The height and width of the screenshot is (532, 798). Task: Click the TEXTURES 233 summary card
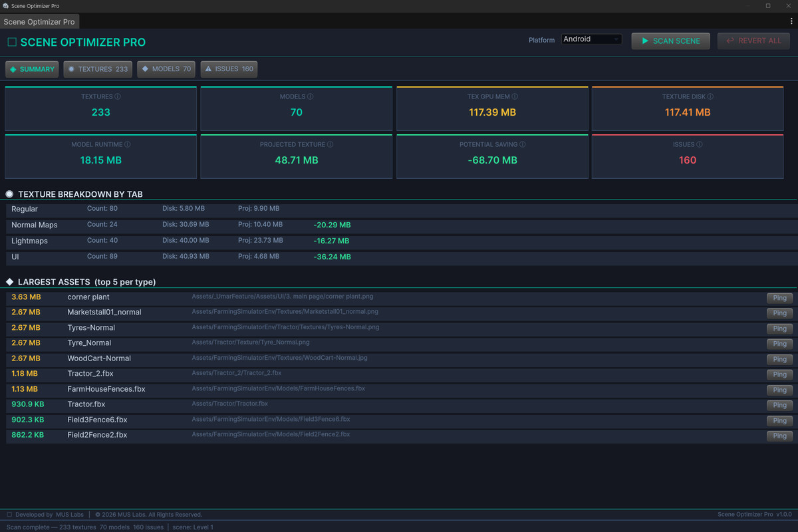(x=101, y=108)
